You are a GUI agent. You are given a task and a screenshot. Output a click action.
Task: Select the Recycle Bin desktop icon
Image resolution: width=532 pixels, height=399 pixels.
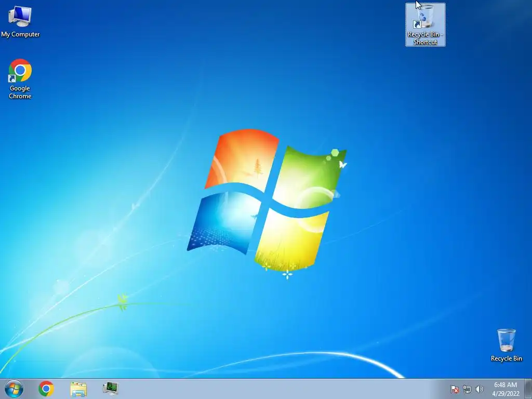click(506, 345)
